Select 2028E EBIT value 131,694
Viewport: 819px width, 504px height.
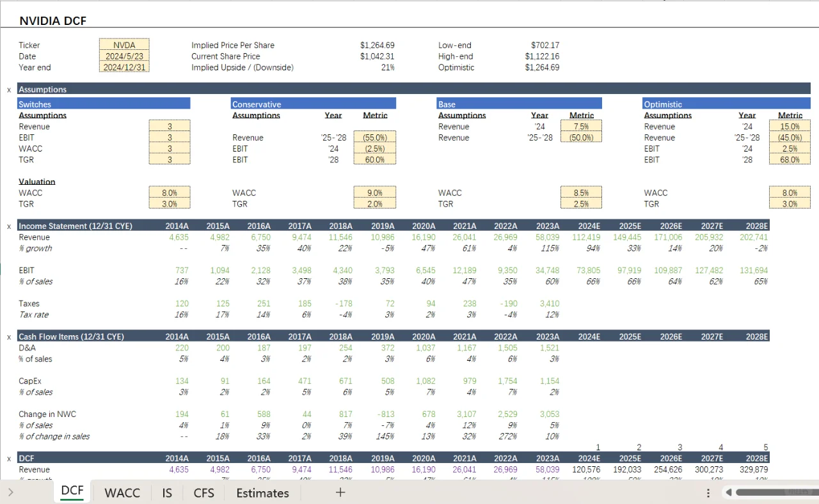pyautogui.click(x=753, y=271)
